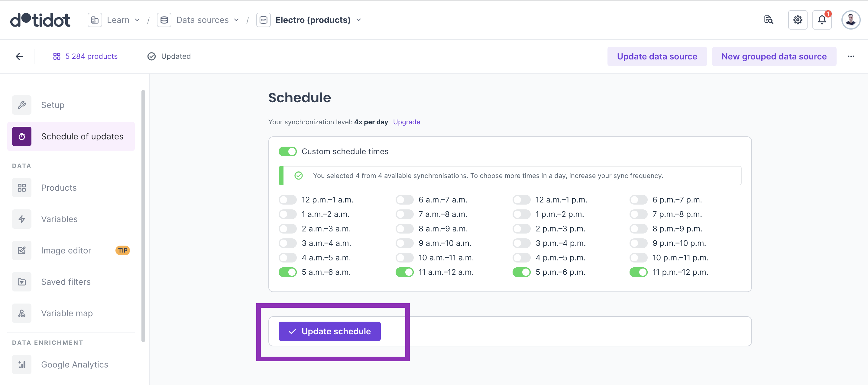Screen dimensions: 868x385
Task: Click the back arrow icon
Action: [19, 56]
